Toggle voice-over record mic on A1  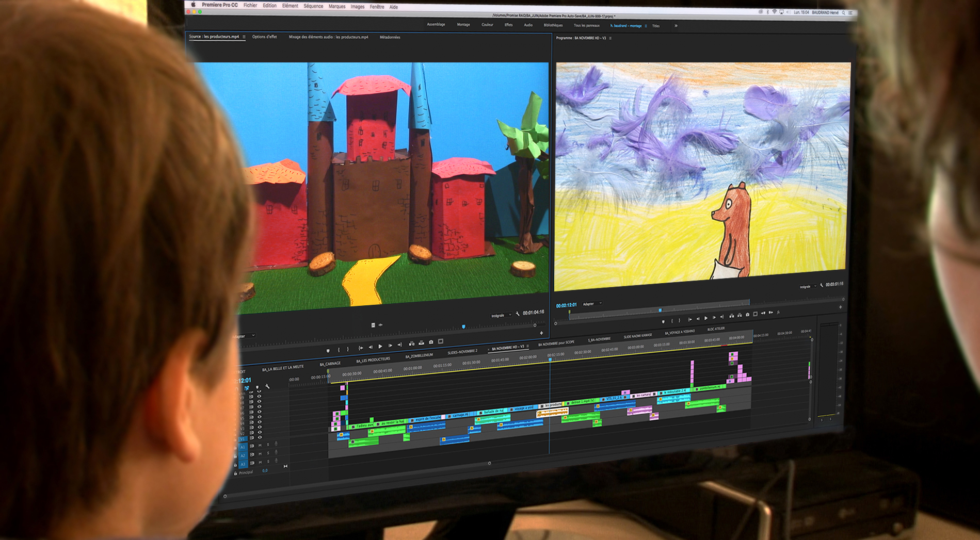[276, 444]
